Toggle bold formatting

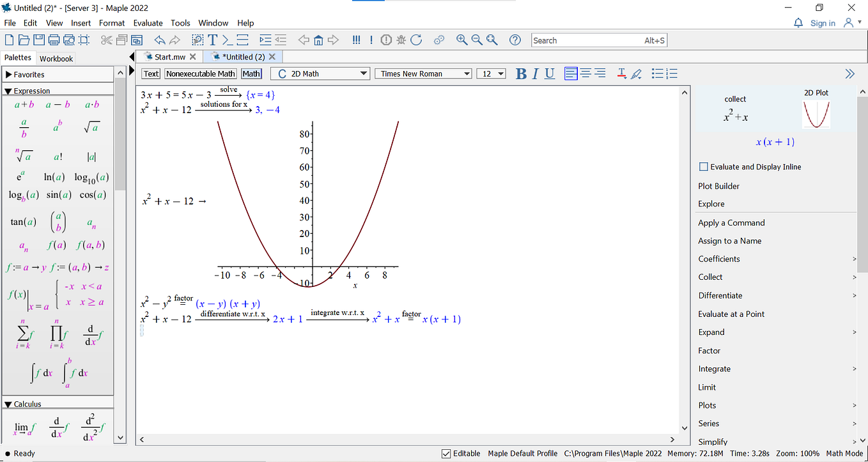point(521,74)
